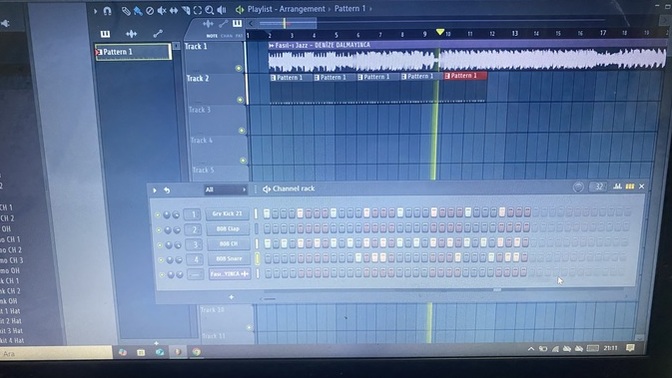Image resolution: width=672 pixels, height=378 pixels.
Task: Open the All channel filter dropdown
Action: pyautogui.click(x=225, y=189)
